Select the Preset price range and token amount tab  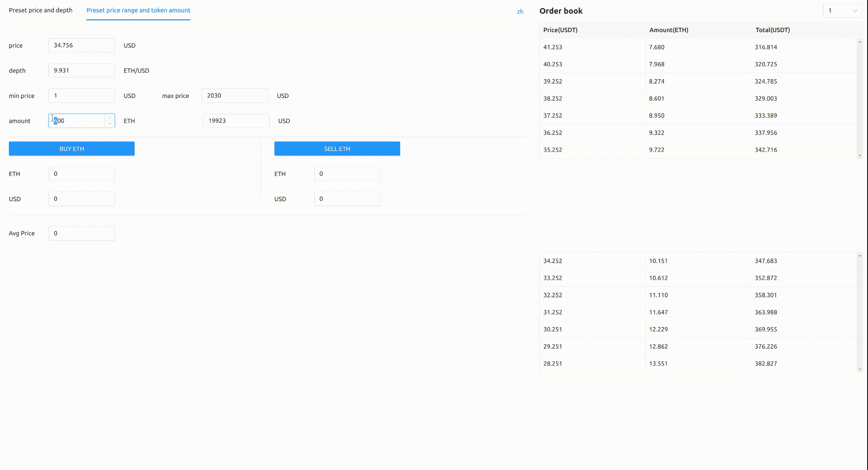tap(138, 10)
